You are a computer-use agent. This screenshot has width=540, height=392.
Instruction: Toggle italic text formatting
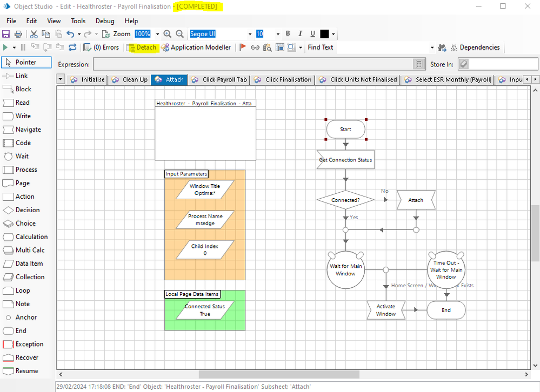tap(300, 34)
